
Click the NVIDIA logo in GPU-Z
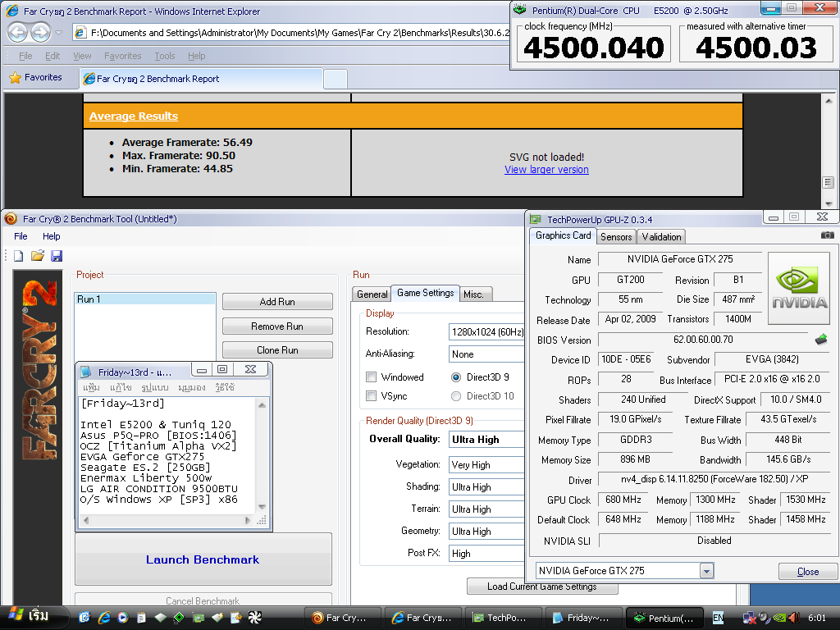click(x=799, y=288)
